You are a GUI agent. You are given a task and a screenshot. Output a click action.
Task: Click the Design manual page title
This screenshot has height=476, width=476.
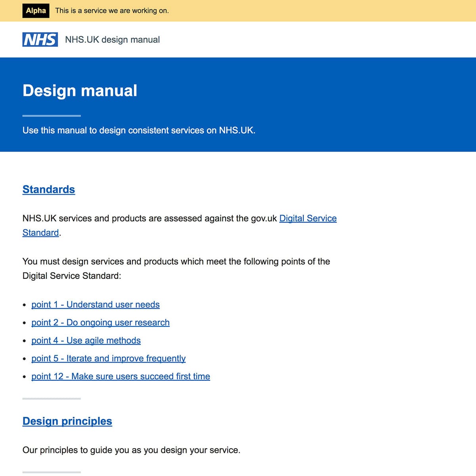click(x=80, y=90)
